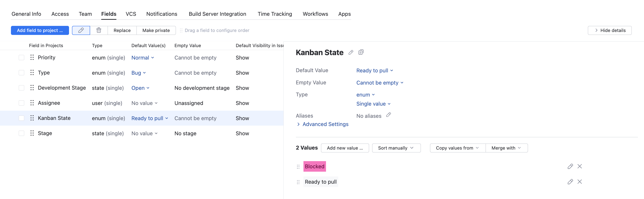Viewport: 644px width, 199px height.
Task: Click copy icon beside Kanban State title
Action: pos(361,52)
